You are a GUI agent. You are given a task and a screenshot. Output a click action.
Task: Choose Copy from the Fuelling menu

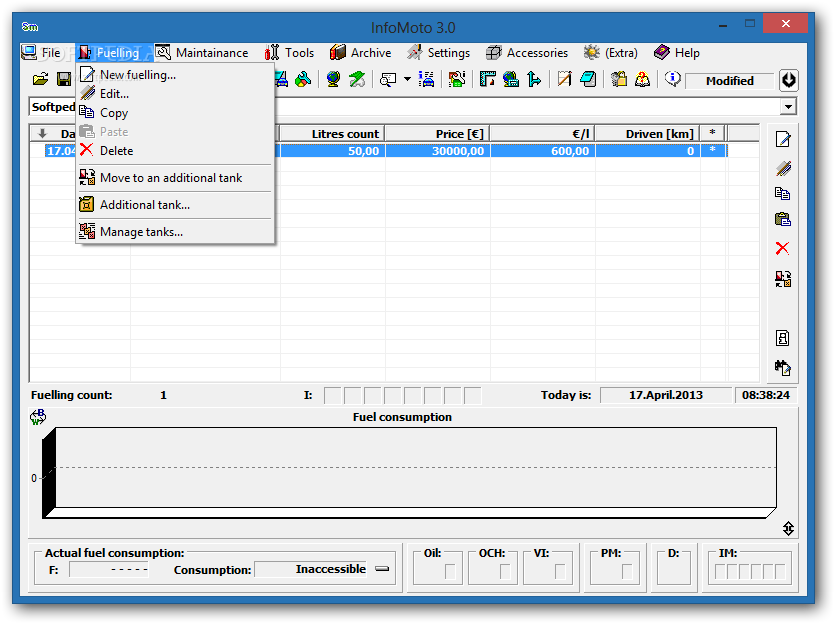point(175,113)
